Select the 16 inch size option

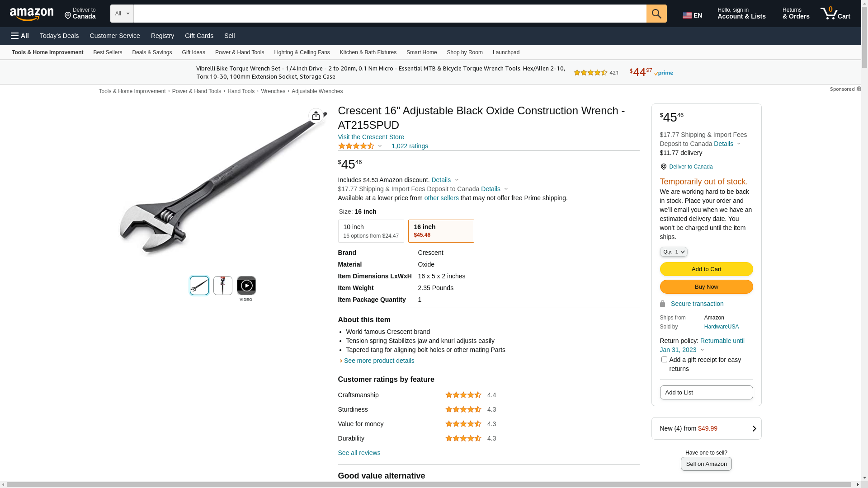click(x=441, y=231)
